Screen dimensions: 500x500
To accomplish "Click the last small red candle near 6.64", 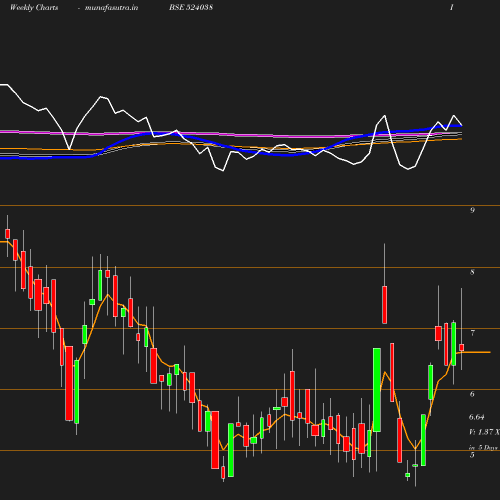I will coord(461,348).
